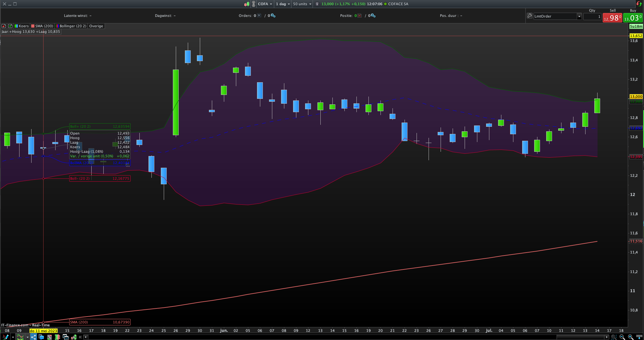Click the Koers color swatch
The height and width of the screenshot is (340, 644).
[16, 26]
